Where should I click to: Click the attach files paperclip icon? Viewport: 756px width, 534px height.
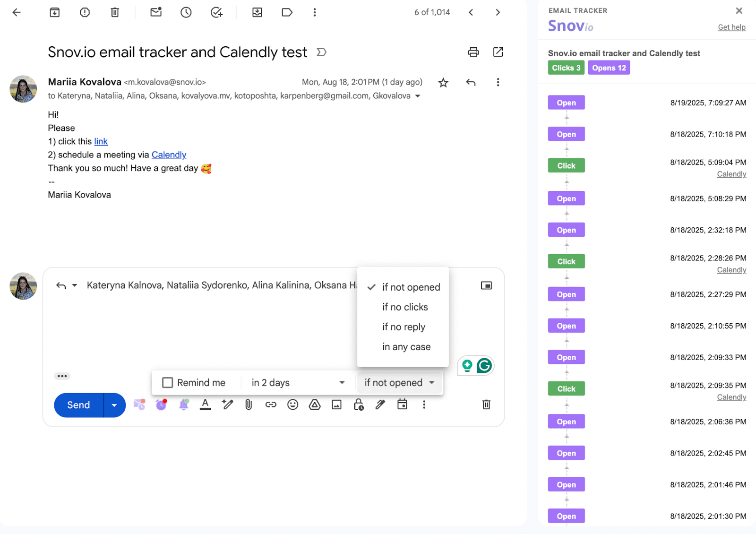[249, 405]
